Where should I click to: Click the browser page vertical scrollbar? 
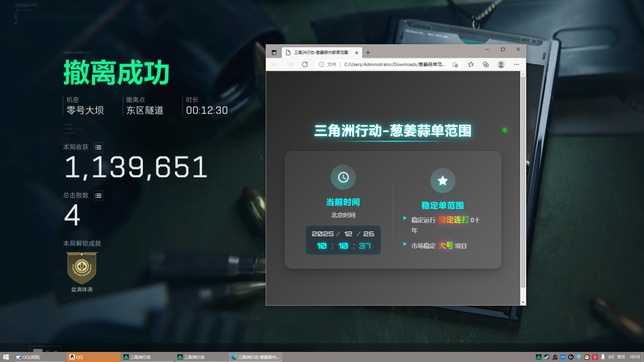[x=523, y=181]
